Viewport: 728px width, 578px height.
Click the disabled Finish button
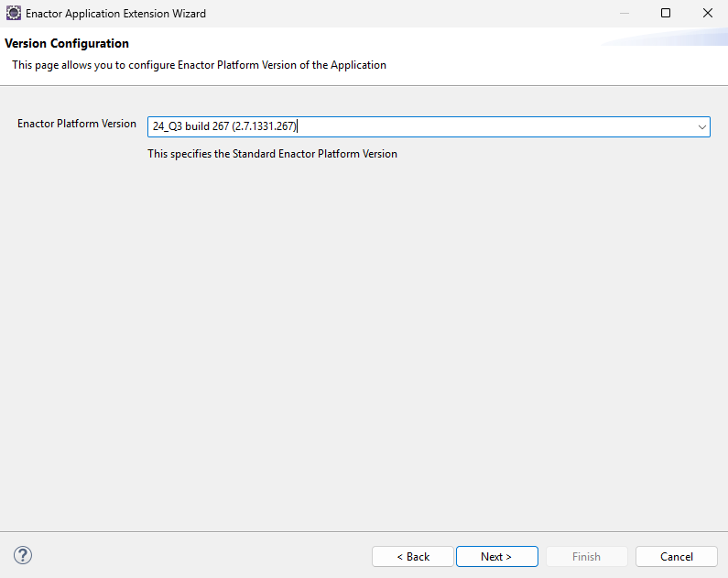pos(586,557)
